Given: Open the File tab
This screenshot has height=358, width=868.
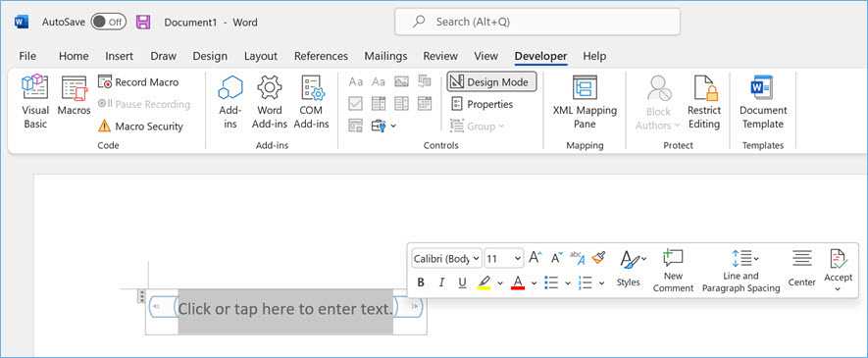Looking at the screenshot, I should pyautogui.click(x=27, y=56).
